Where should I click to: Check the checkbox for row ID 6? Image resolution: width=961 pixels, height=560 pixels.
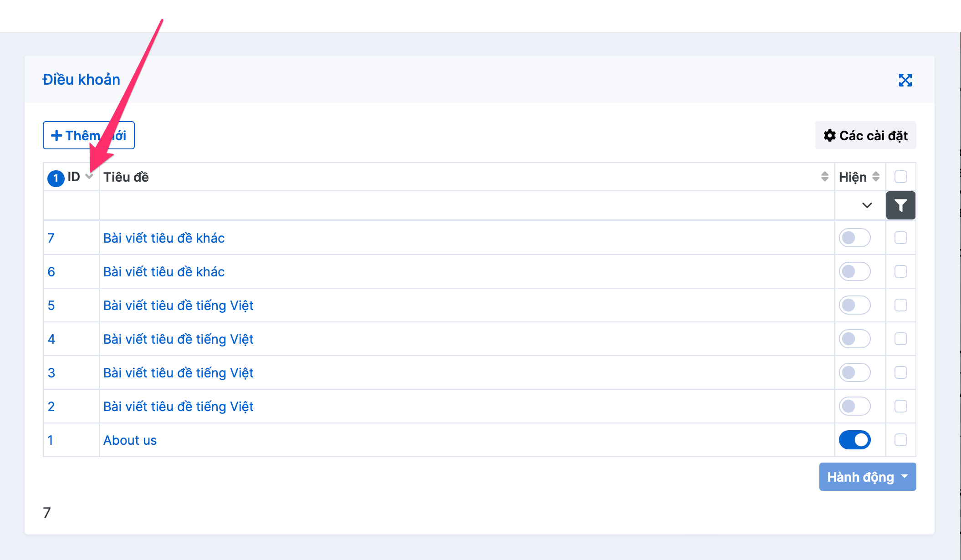pyautogui.click(x=900, y=271)
